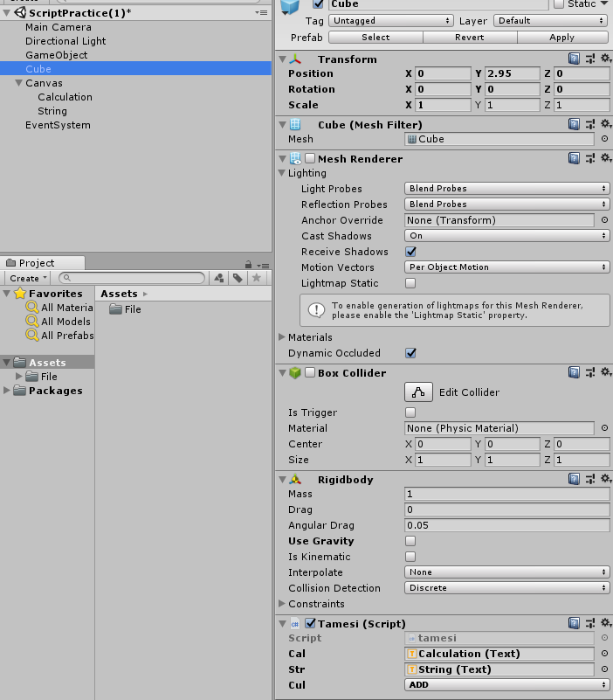Screen dimensions: 613x700
Task: Pick Cal field object selector circle
Action: click(604, 654)
